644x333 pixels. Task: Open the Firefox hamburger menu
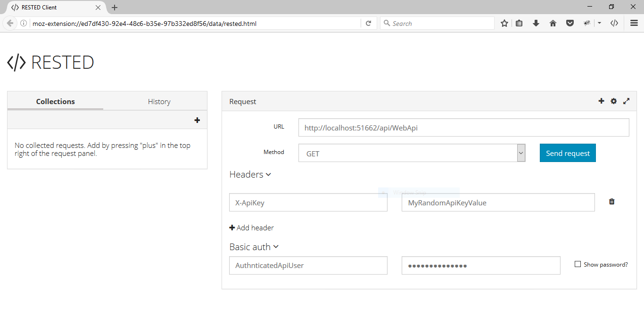(634, 23)
